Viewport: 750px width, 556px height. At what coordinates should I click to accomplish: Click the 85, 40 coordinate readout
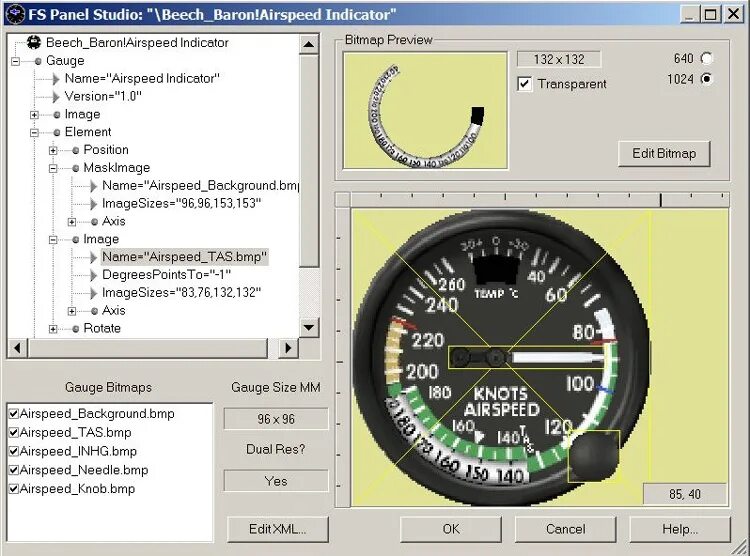684,494
